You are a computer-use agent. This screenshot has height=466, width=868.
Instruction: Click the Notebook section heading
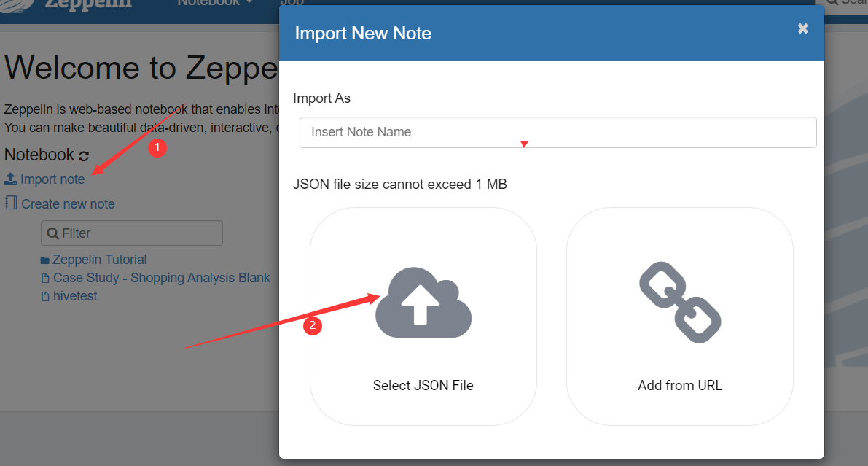39,155
